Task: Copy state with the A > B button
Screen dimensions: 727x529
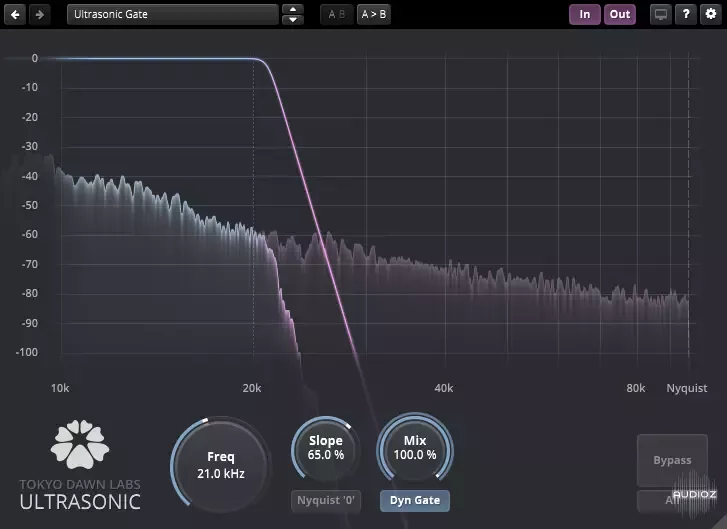Action: (x=374, y=14)
